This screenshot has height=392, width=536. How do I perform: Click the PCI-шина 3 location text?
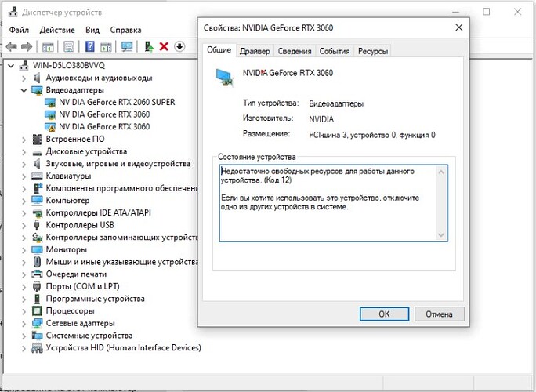click(x=372, y=135)
